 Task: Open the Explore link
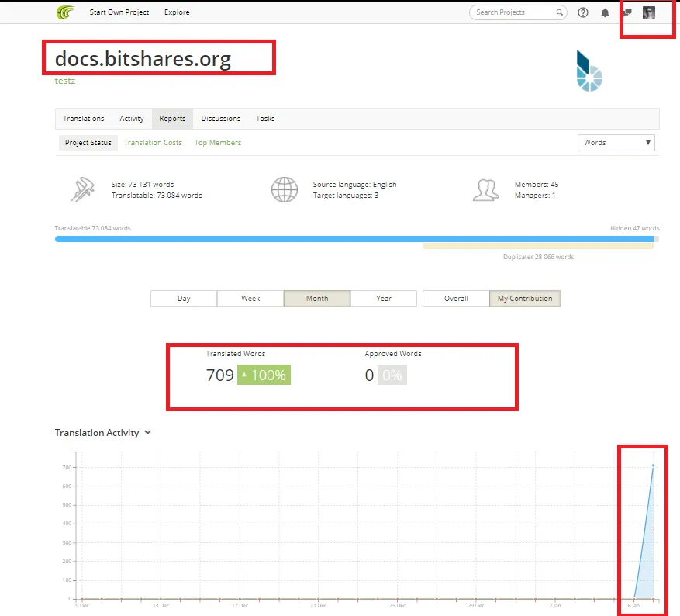click(177, 12)
